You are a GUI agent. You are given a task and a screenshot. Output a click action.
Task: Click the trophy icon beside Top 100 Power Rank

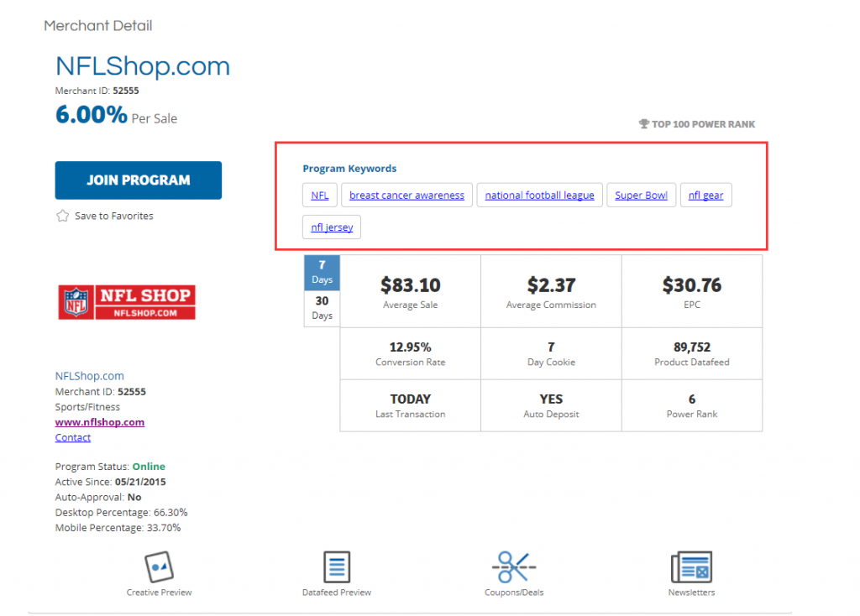point(644,124)
